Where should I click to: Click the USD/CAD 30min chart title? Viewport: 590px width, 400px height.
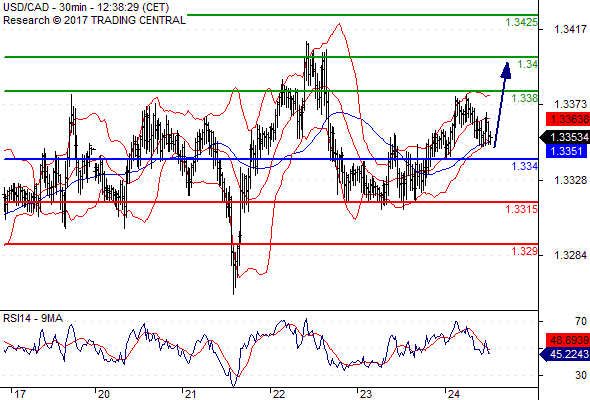pyautogui.click(x=86, y=7)
